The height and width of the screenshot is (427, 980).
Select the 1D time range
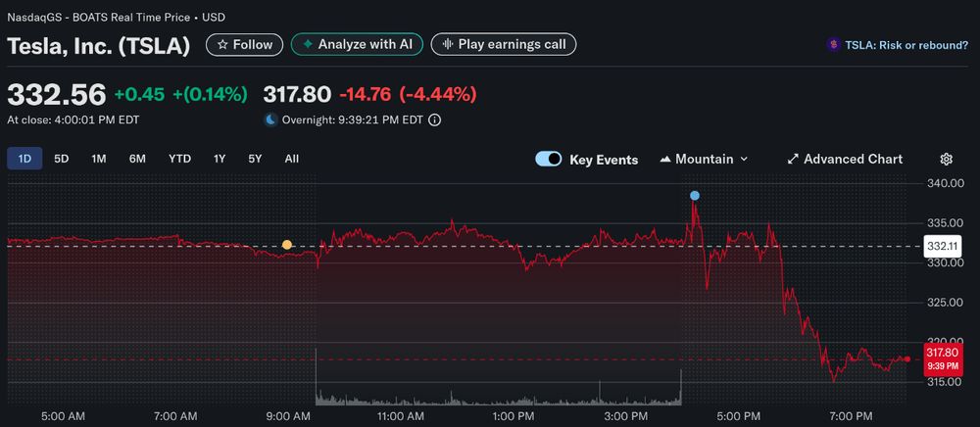coord(24,159)
